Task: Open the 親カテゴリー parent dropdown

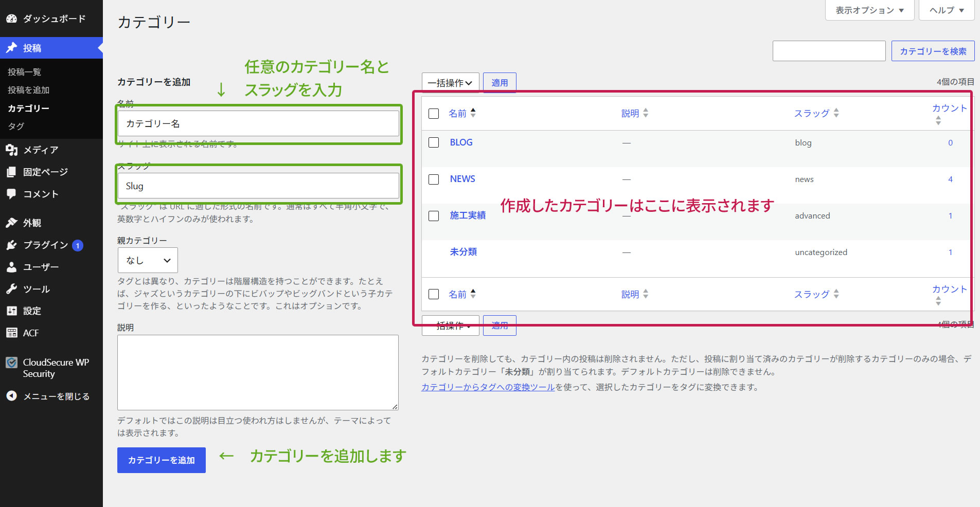Action: pyautogui.click(x=148, y=260)
